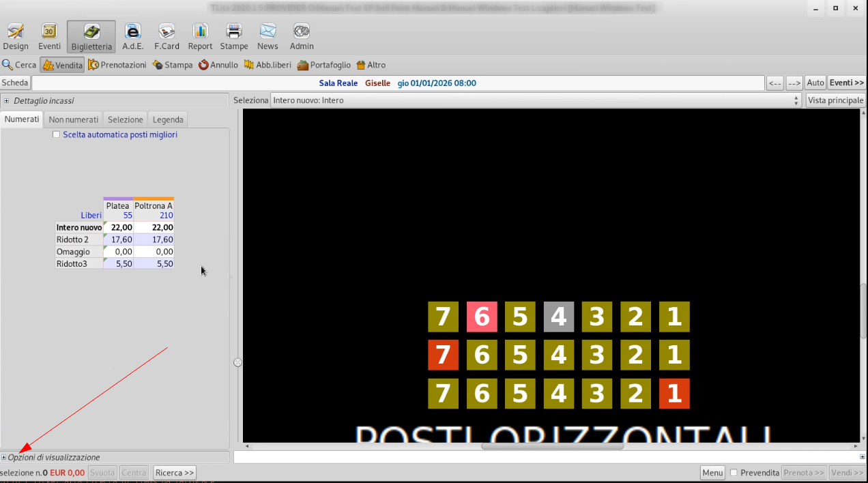This screenshot has width=868, height=483.
Task: Switch to the Legenda tab
Action: point(167,119)
